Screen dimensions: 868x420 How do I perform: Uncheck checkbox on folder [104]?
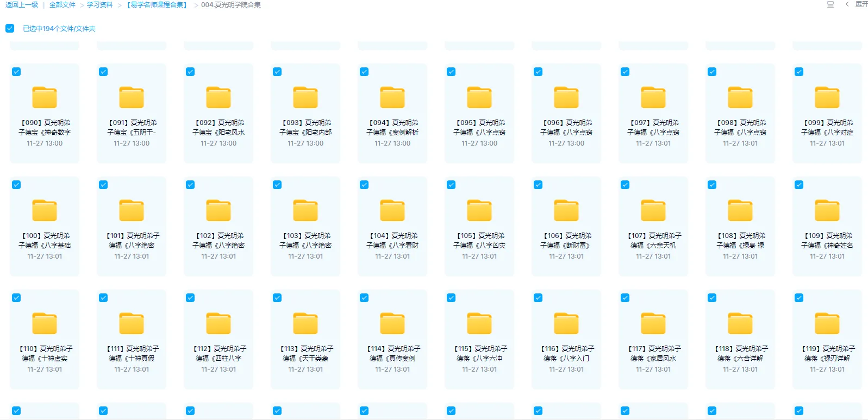(364, 185)
